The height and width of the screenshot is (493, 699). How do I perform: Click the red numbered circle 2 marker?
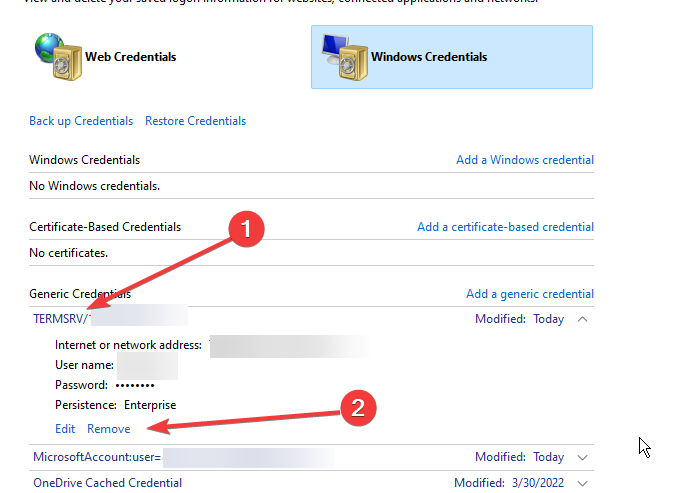coord(360,408)
